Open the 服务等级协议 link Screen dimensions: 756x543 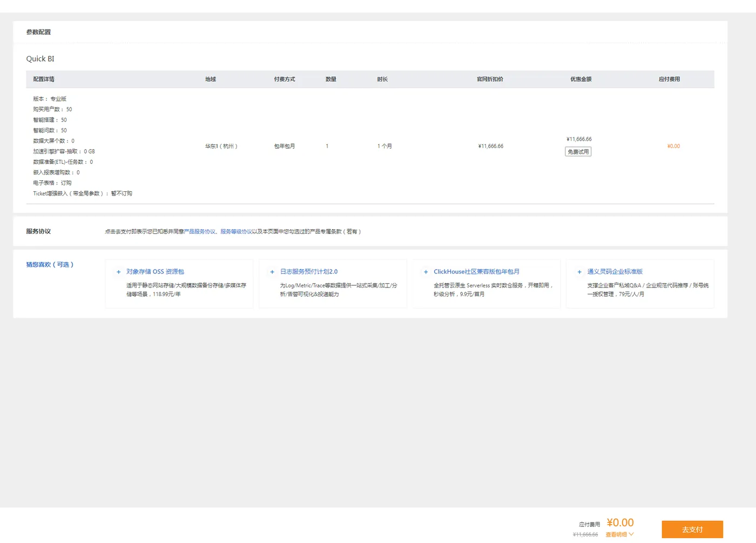(236, 231)
